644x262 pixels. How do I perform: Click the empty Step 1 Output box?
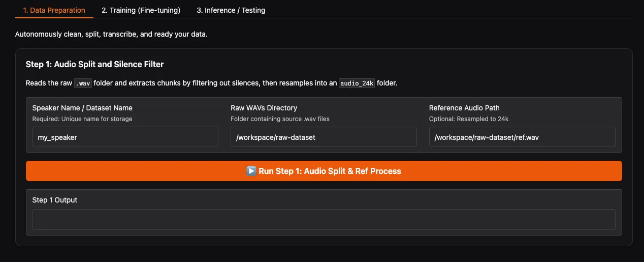tap(324, 219)
